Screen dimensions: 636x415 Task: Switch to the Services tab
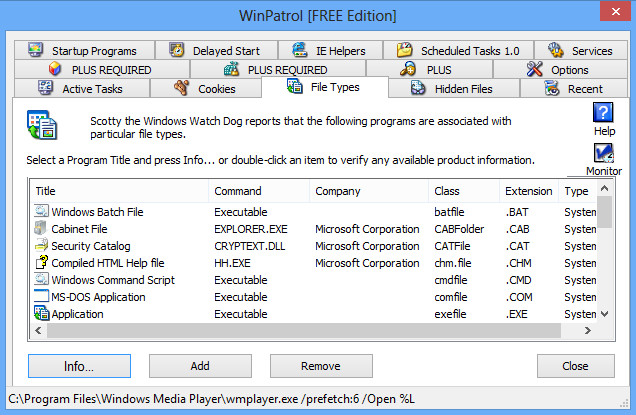point(581,50)
